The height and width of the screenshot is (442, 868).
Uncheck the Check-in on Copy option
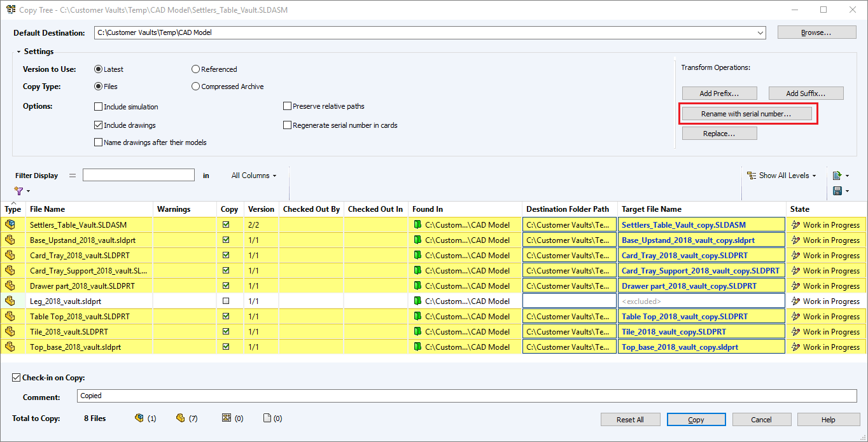point(17,378)
